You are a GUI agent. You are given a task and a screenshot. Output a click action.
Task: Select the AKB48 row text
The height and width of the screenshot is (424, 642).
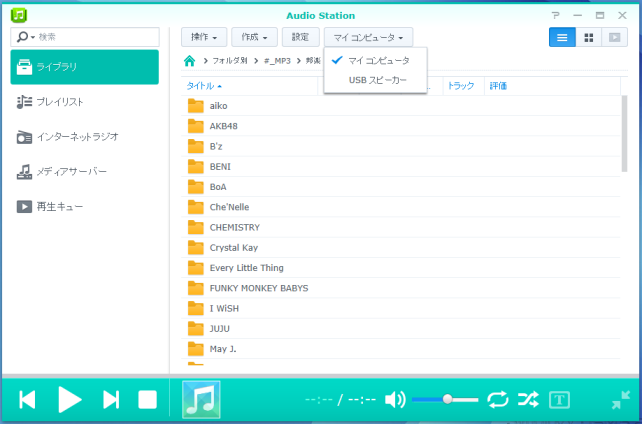[x=224, y=126]
